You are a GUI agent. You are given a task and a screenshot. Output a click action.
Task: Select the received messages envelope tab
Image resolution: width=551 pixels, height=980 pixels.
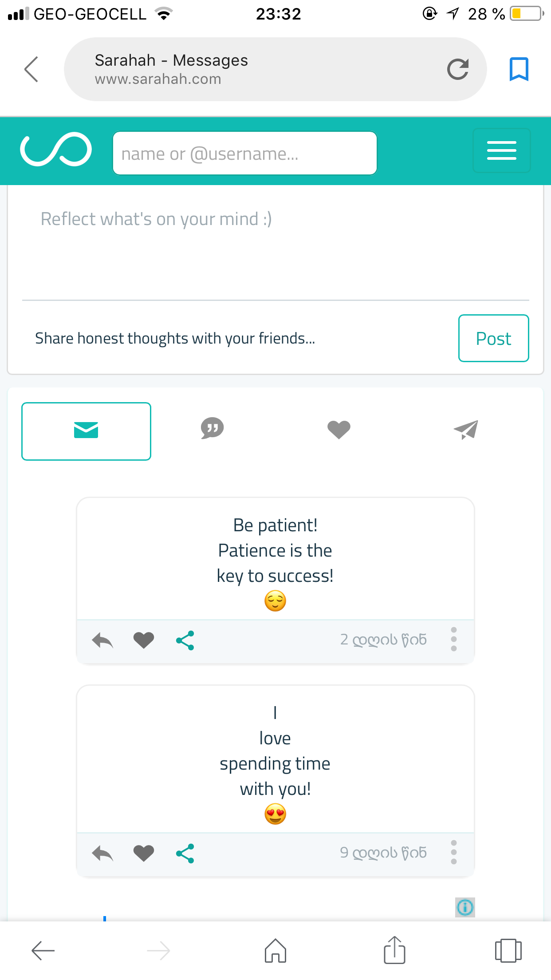86,431
